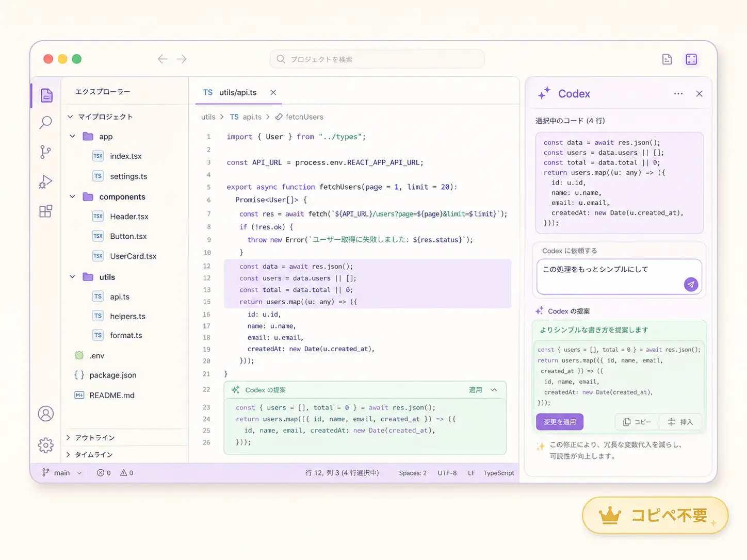This screenshot has height=560, width=747.
Task: Collapse the マイプロジェクト root folder
Action: point(70,117)
